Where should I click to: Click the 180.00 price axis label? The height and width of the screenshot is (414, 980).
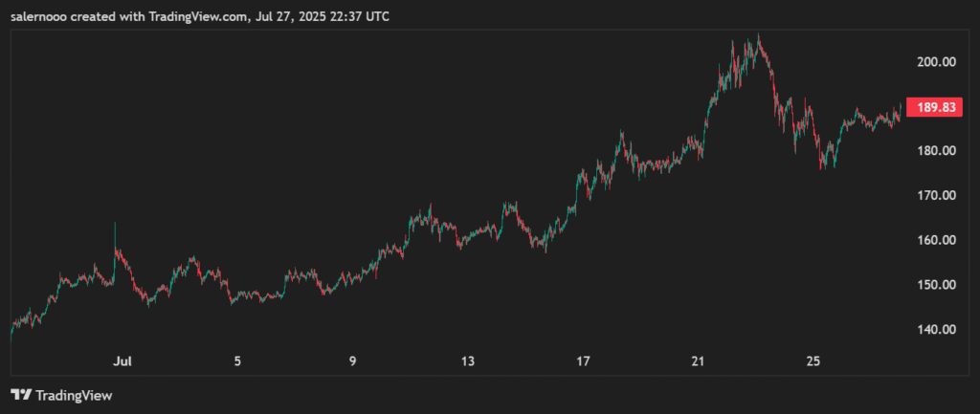[x=936, y=151]
